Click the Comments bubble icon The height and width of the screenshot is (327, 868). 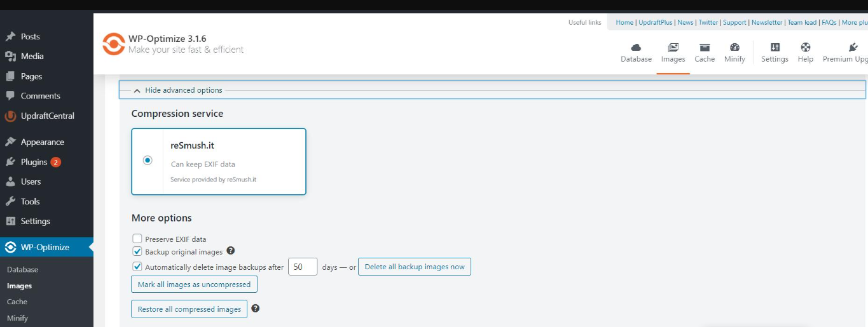[10, 96]
